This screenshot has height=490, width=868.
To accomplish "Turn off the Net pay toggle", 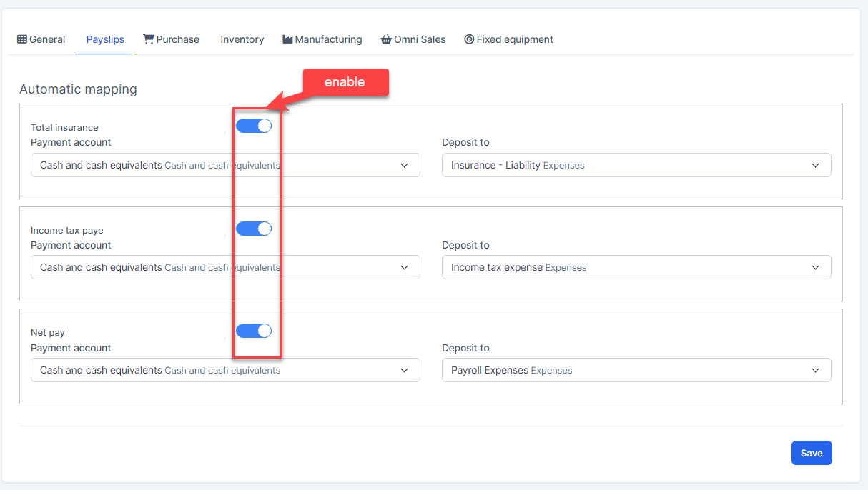I will tap(254, 331).
